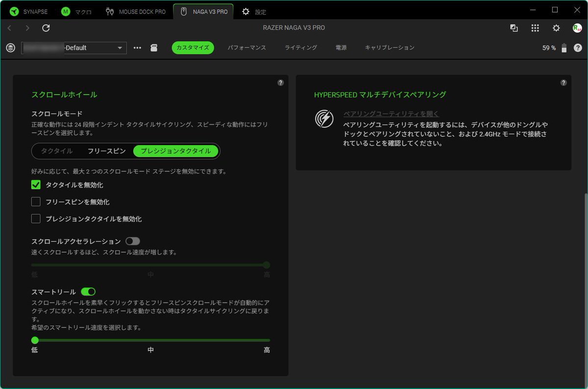The image size is (588, 389).
Task: Click help icon in HYPERSPEED panel
Action: point(563,83)
